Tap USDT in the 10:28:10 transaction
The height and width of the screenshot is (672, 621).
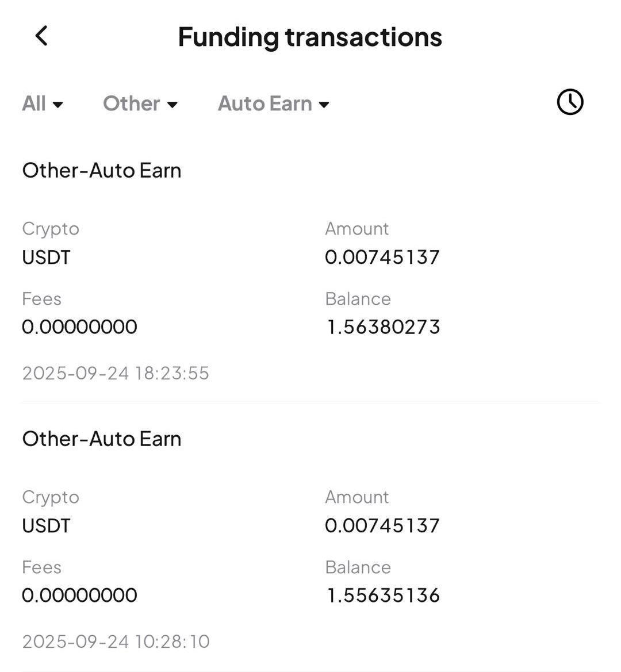[46, 525]
